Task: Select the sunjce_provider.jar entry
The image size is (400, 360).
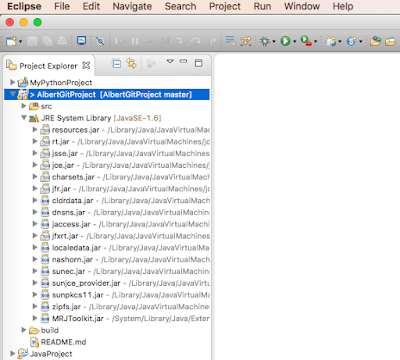Action: coord(125,283)
